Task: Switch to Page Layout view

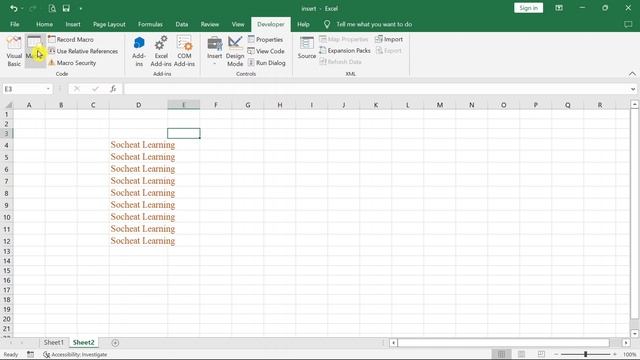Action: [521, 354]
